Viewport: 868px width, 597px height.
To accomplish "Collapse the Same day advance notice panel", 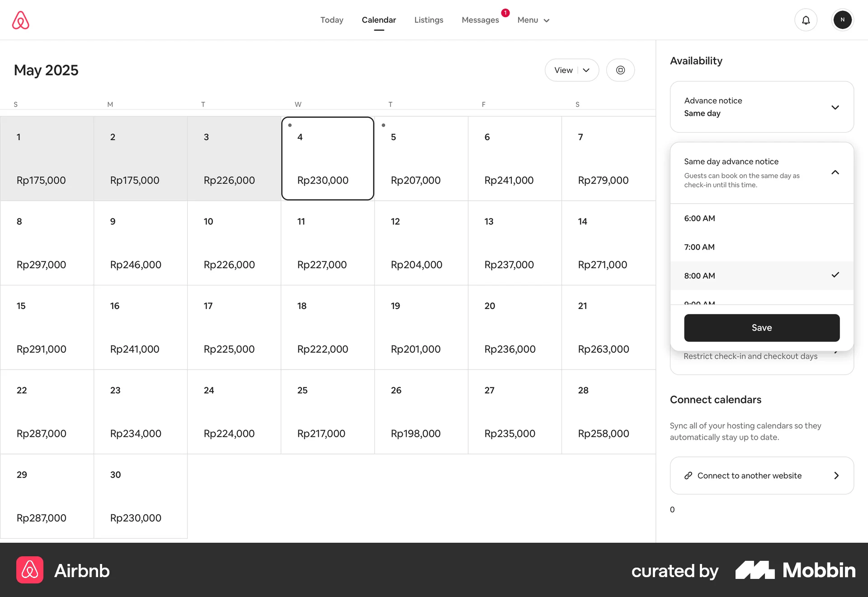I will 835,172.
